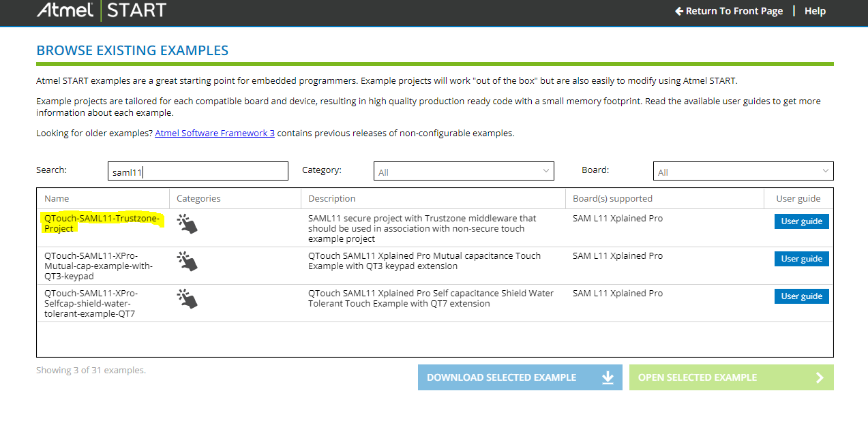Click the back arrow beside Return To Front Page
The height and width of the screenshot is (423, 868).
tap(678, 11)
